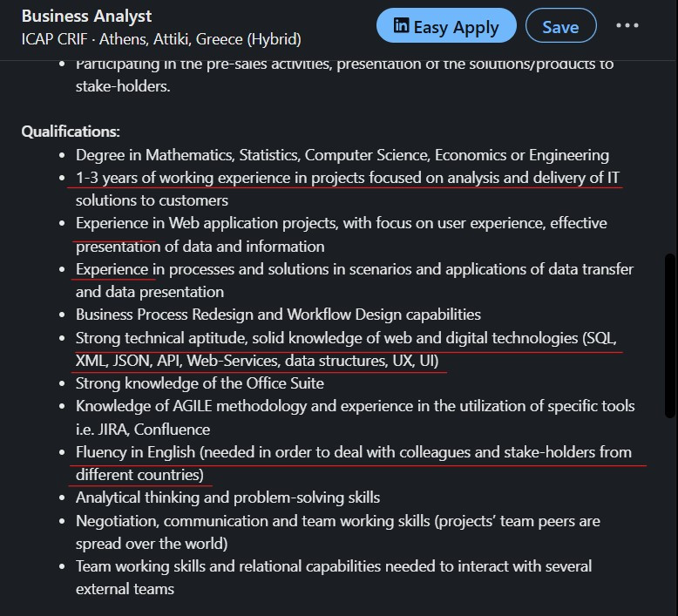This screenshot has width=678, height=616.
Task: Open the three-dot more options menu
Action: [627, 25]
